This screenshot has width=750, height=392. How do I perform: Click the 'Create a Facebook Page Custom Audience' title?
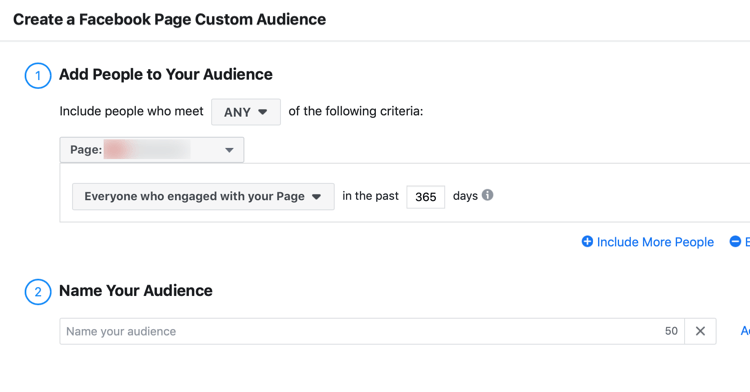[169, 20]
